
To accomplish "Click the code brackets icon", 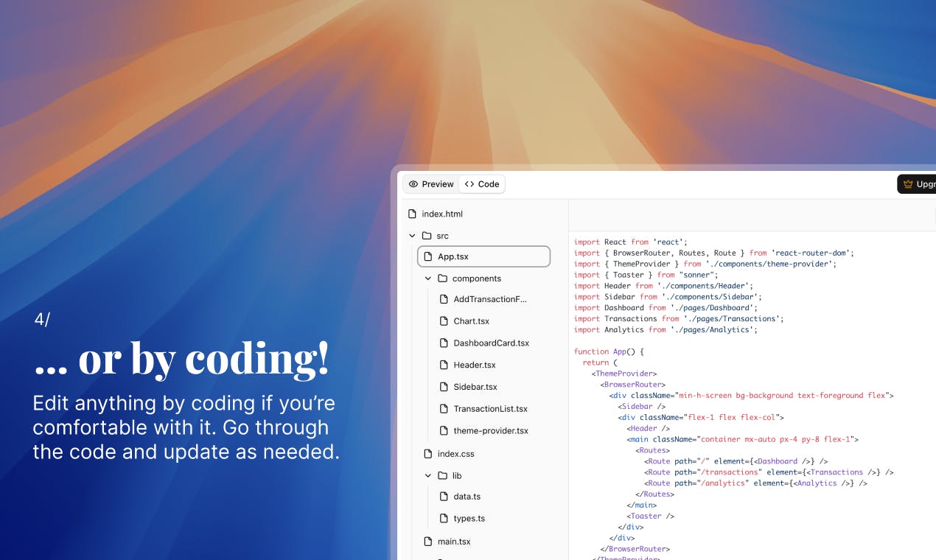I will (x=469, y=184).
